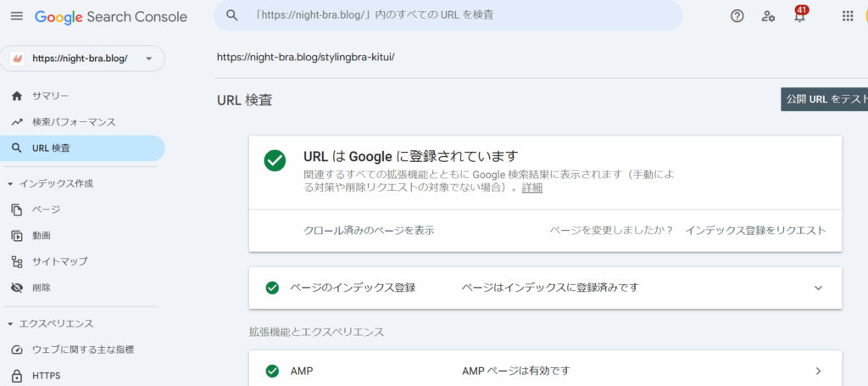Click the 削除 crossed-eye icon
Screen dimensions: 868x386
pyautogui.click(x=17, y=288)
